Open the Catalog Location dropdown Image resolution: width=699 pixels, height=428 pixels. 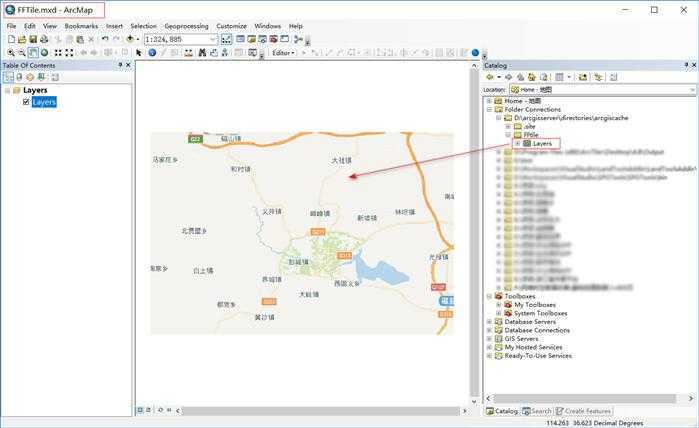tap(692, 90)
